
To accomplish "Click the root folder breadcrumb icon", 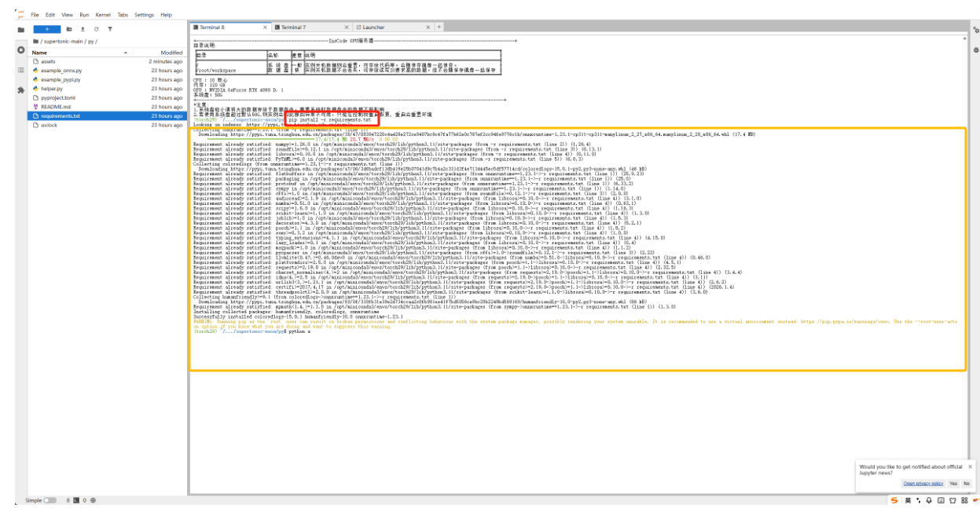I will pyautogui.click(x=35, y=41).
